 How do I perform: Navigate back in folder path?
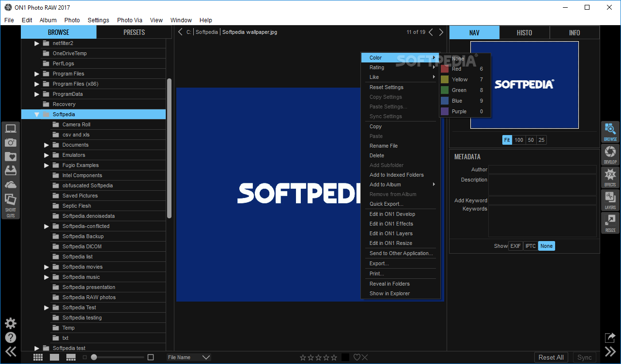(180, 32)
